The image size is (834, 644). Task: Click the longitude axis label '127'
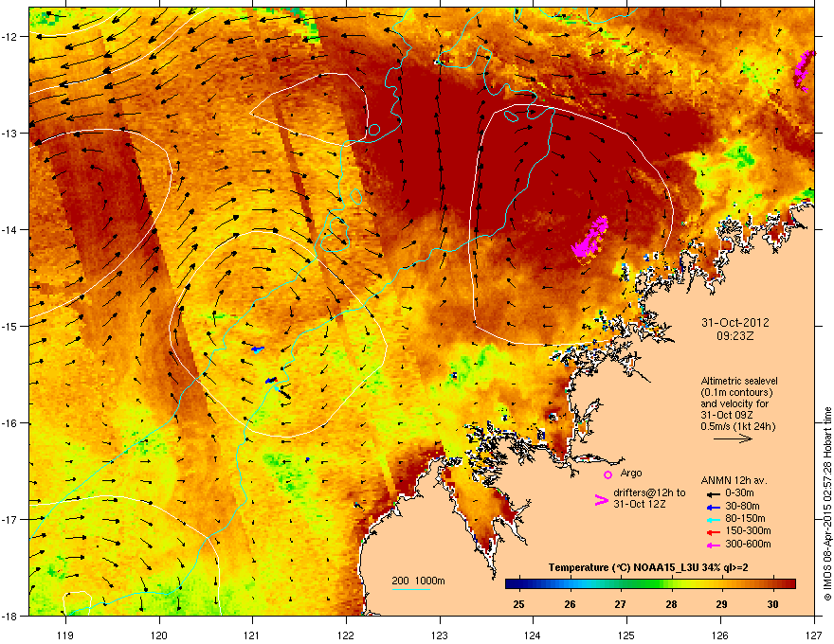point(814,635)
